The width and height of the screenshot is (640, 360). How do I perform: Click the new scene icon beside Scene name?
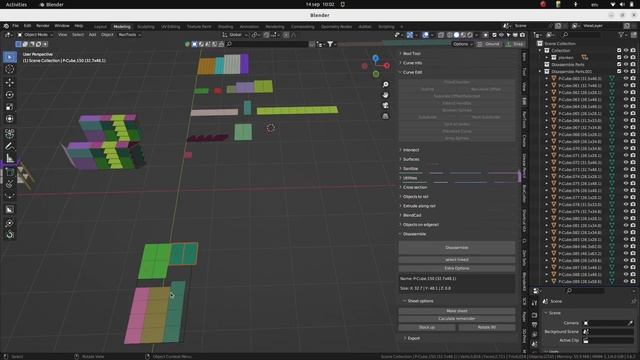coord(558,26)
